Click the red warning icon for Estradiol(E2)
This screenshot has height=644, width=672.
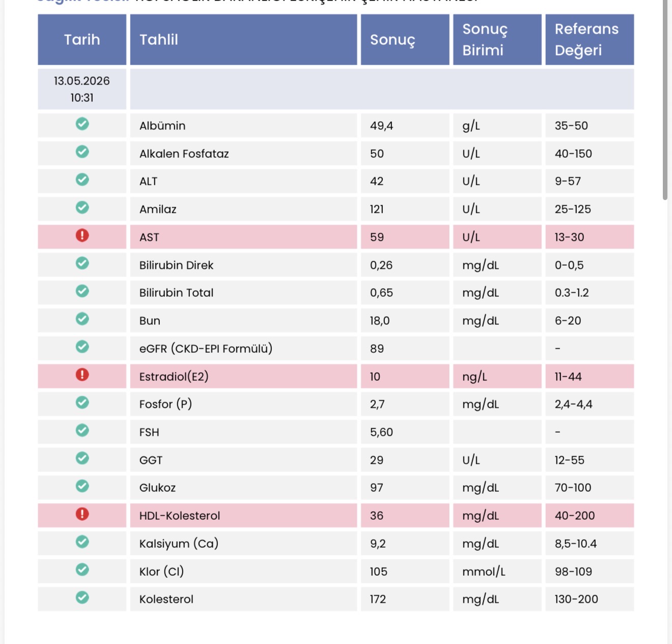coord(82,375)
